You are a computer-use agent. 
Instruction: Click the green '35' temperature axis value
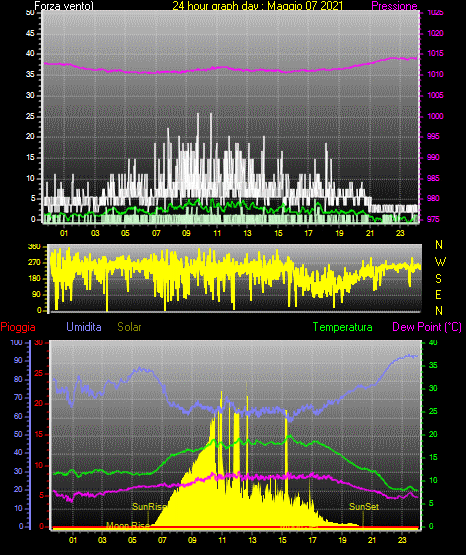pyautogui.click(x=433, y=365)
